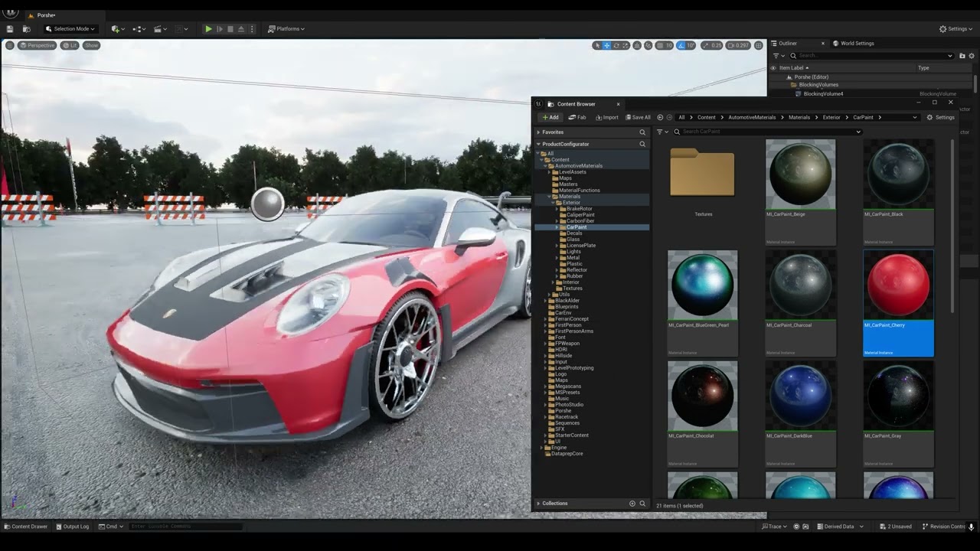This screenshot has height=551, width=980.
Task: Click the Outliner search field
Action: 871,56
